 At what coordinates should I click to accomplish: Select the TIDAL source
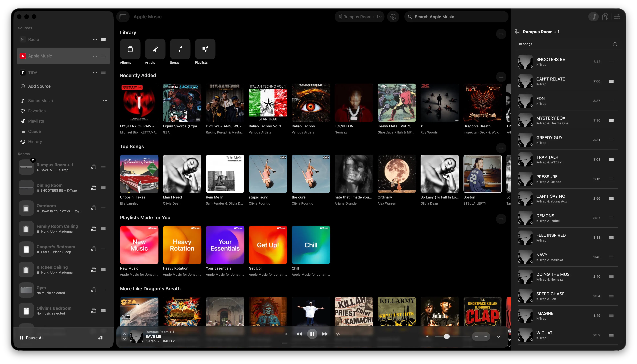tap(63, 73)
